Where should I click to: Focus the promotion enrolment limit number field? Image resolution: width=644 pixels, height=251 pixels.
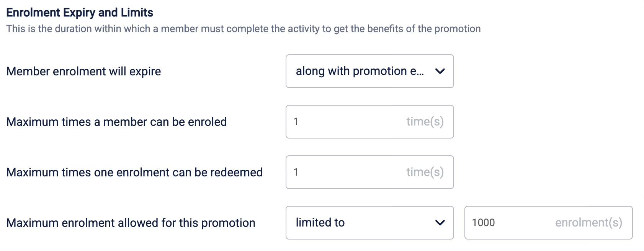[x=513, y=223]
